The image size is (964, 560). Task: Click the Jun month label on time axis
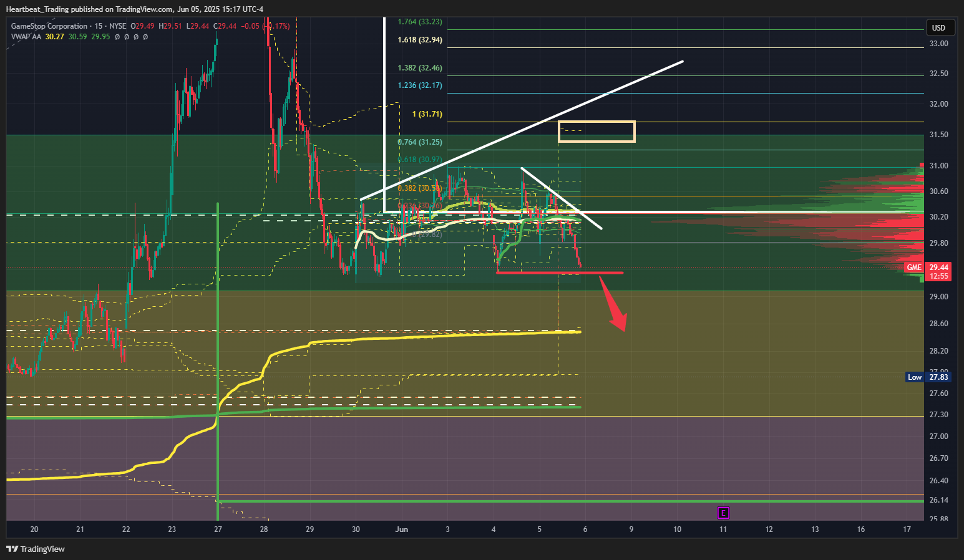[x=402, y=529]
